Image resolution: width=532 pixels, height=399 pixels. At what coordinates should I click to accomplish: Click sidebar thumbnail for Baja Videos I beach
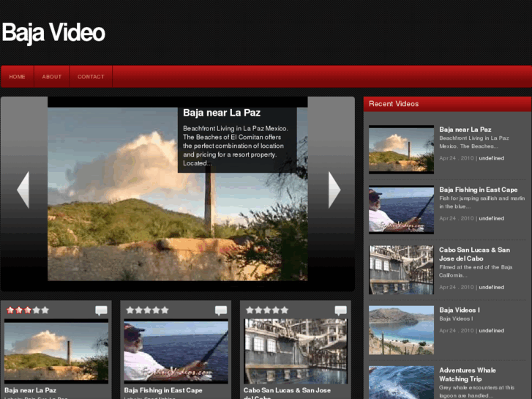[401, 330]
